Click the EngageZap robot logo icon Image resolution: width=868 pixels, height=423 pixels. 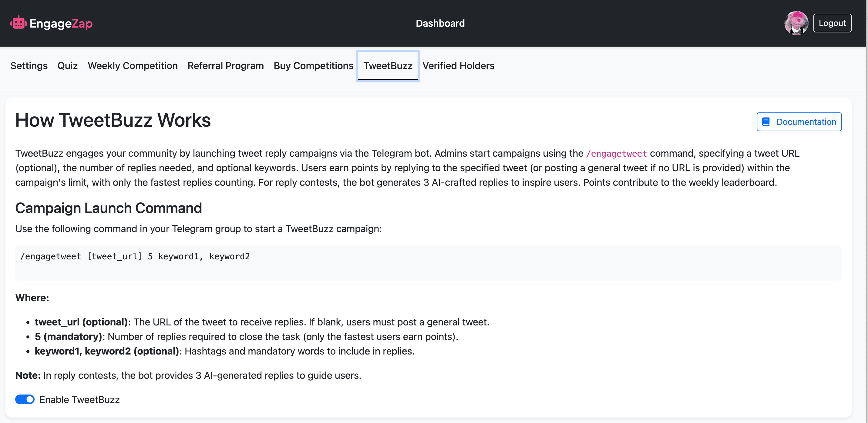(19, 23)
